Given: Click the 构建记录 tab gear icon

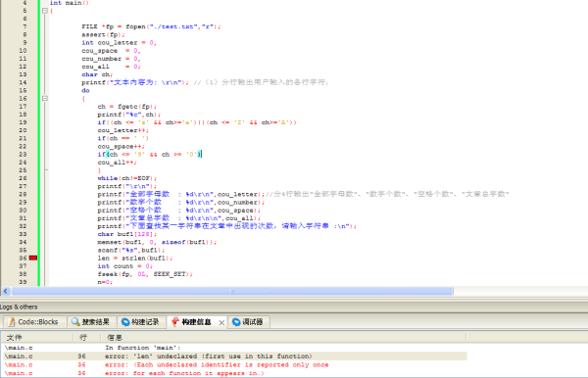Looking at the screenshot, I should tap(125, 322).
